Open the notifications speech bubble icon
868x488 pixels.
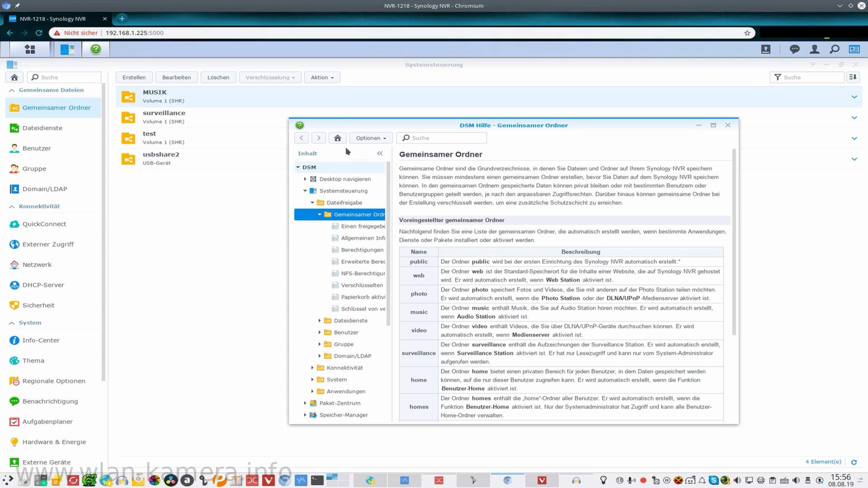coord(794,49)
